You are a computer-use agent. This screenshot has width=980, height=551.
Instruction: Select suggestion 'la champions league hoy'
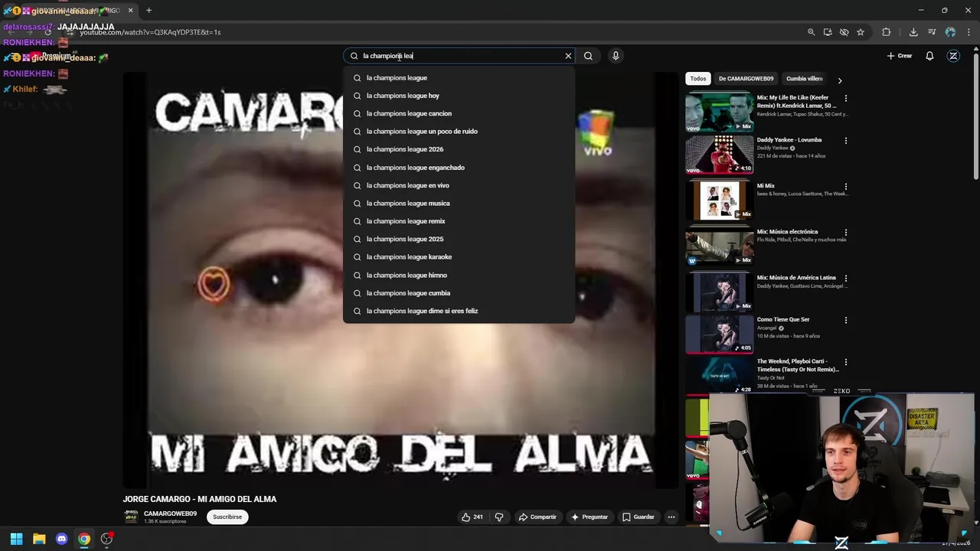point(459,96)
